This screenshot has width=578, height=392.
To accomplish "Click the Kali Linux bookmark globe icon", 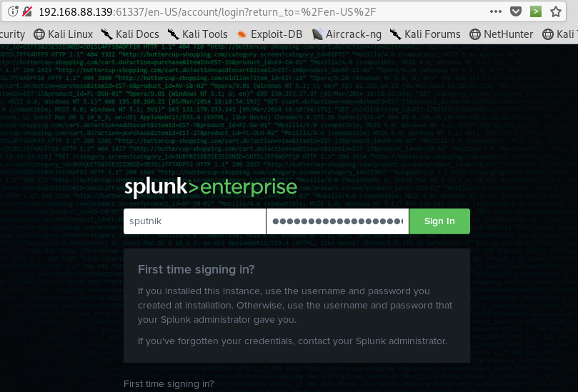I will 39,34.
